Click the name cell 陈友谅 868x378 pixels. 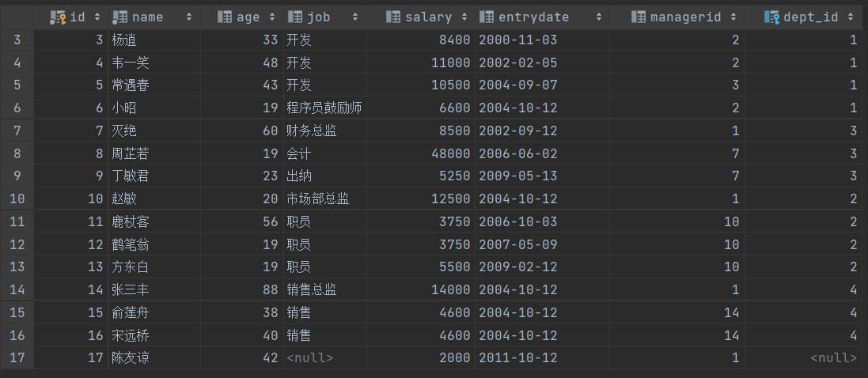point(154,357)
